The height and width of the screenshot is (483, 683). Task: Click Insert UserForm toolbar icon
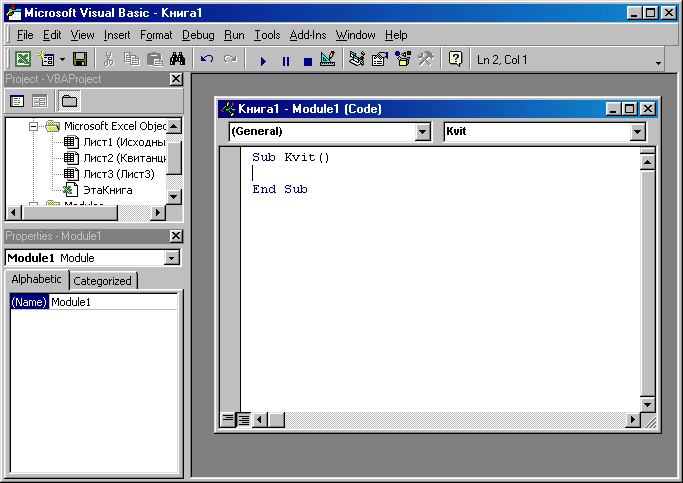pyautogui.click(x=46, y=59)
